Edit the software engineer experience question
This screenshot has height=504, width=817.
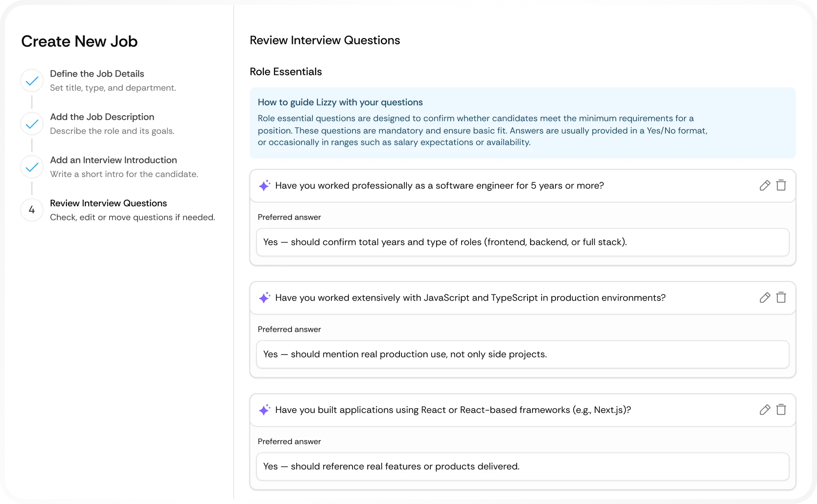tap(766, 186)
